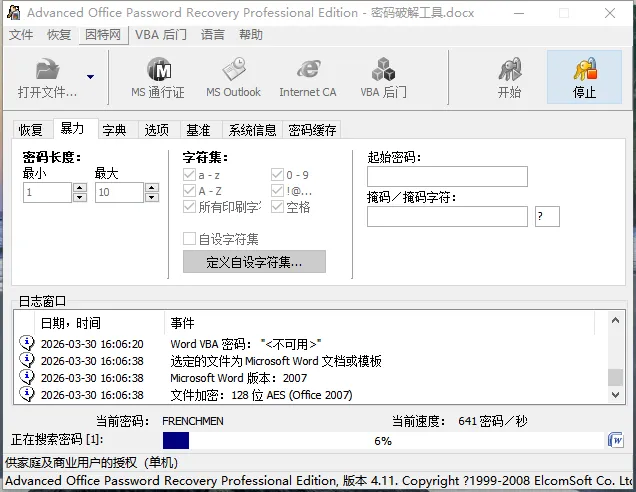
Task: Toggle the 0 - 9 charset checkbox
Action: coord(277,175)
